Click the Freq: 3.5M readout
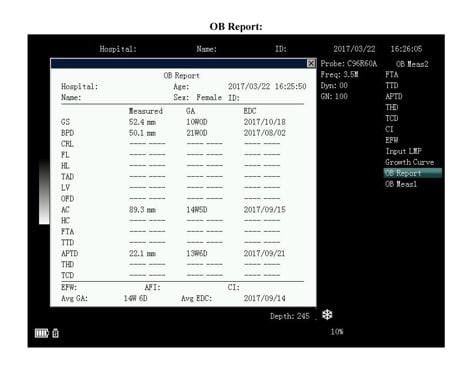This screenshot has height=381, width=475. click(x=339, y=75)
